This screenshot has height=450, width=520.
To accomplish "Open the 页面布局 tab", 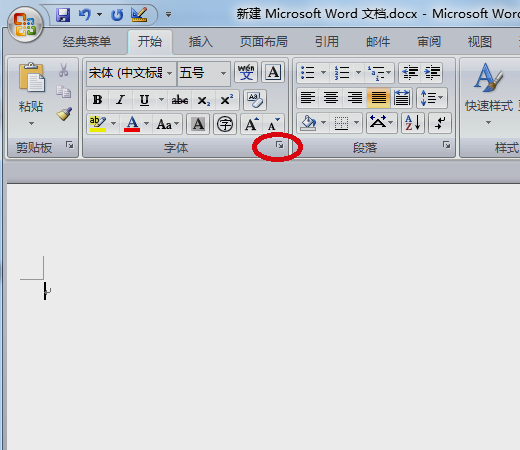I will 264,42.
